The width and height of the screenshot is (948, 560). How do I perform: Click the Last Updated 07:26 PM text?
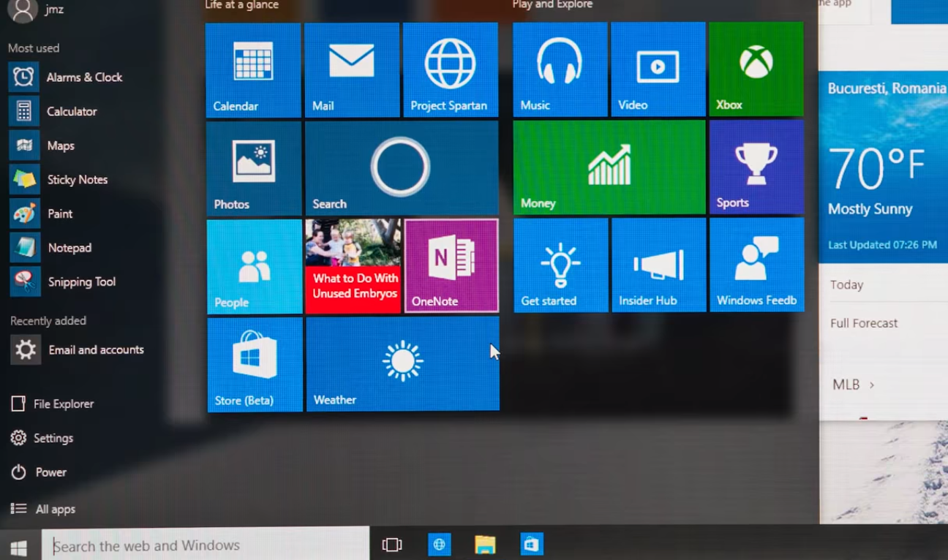coord(882,246)
